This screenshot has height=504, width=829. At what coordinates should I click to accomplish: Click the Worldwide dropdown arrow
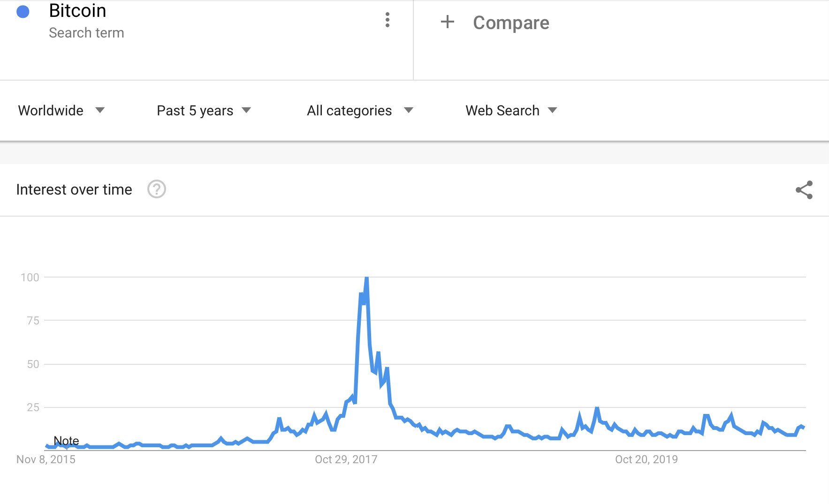click(x=100, y=110)
